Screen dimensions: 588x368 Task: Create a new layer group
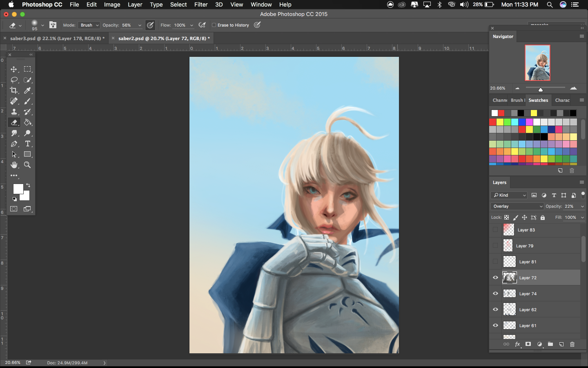pos(550,344)
